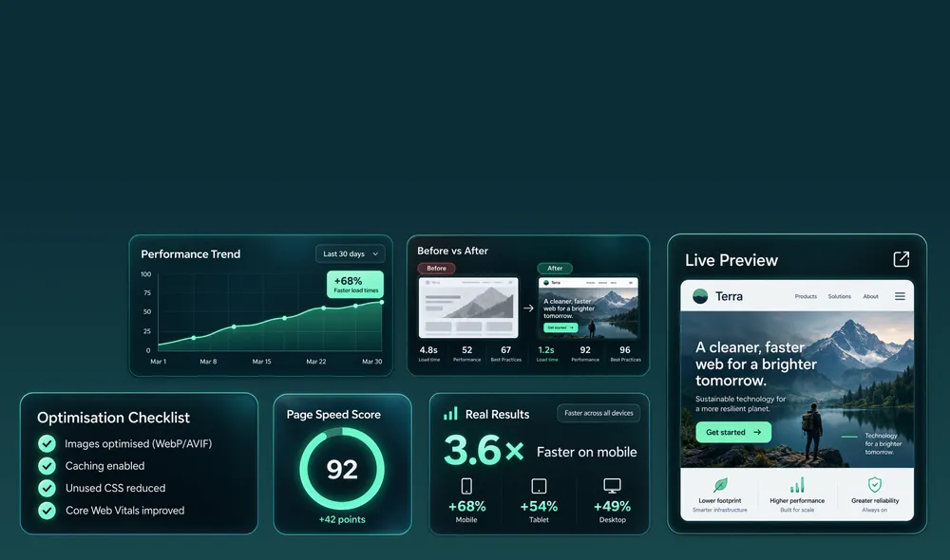The height and width of the screenshot is (560, 950).
Task: Click the Sustainable technology subheading text
Action: point(740,403)
